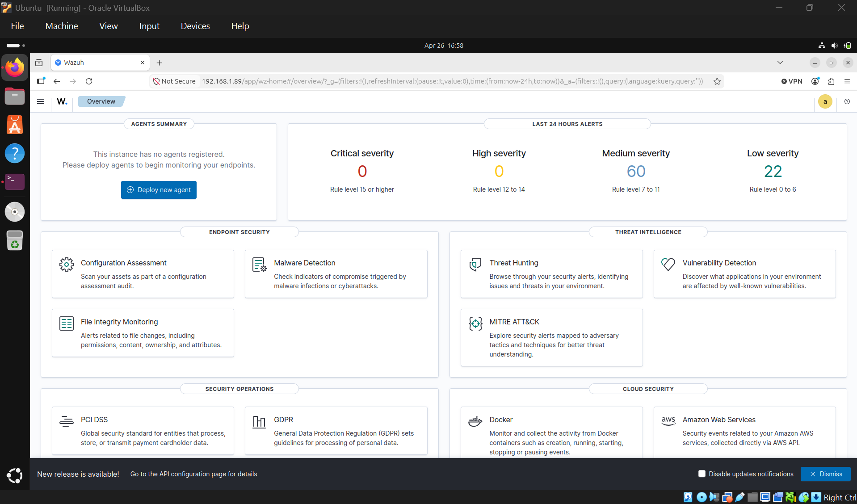Open the help icon in Wazuh header
The width and height of the screenshot is (857, 504).
click(847, 101)
